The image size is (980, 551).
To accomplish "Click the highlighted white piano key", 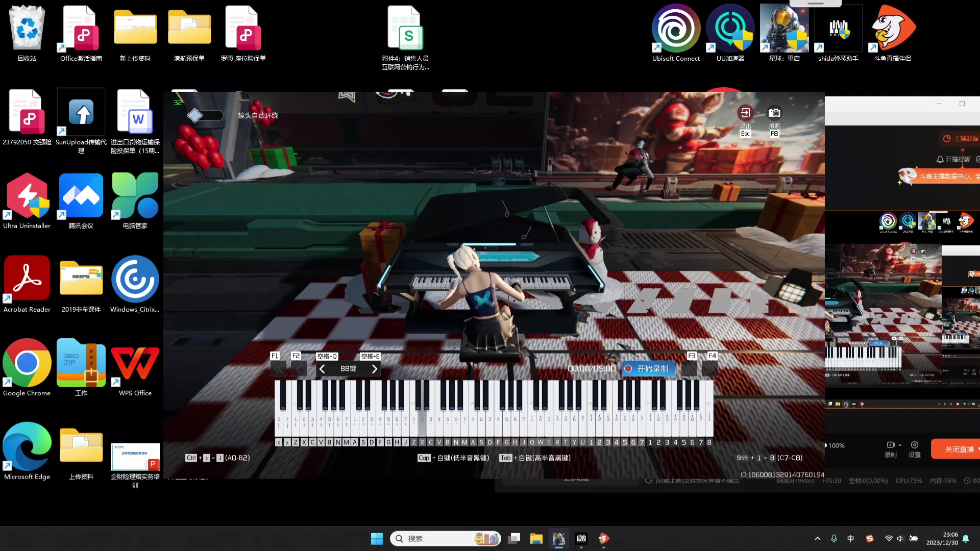I will [x=422, y=423].
